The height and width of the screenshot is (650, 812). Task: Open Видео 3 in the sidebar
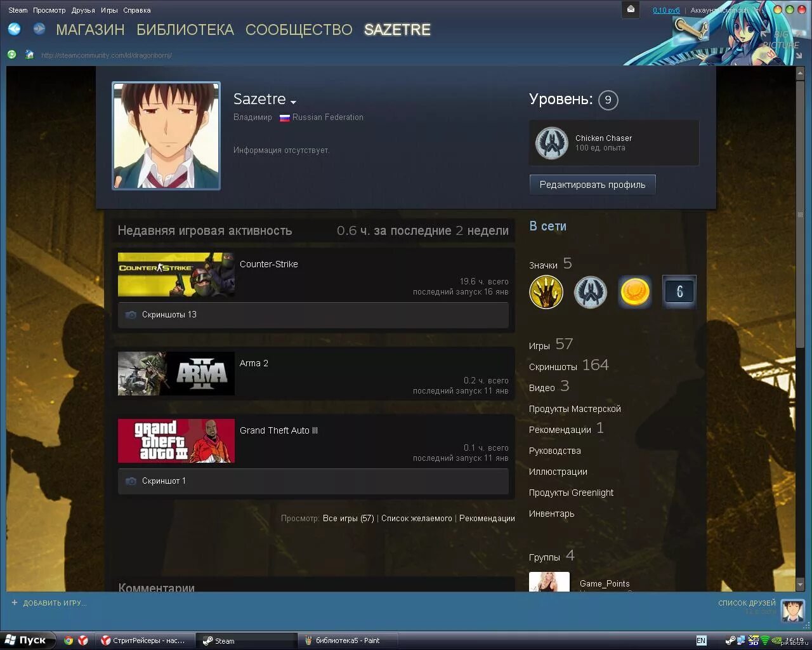(x=549, y=387)
